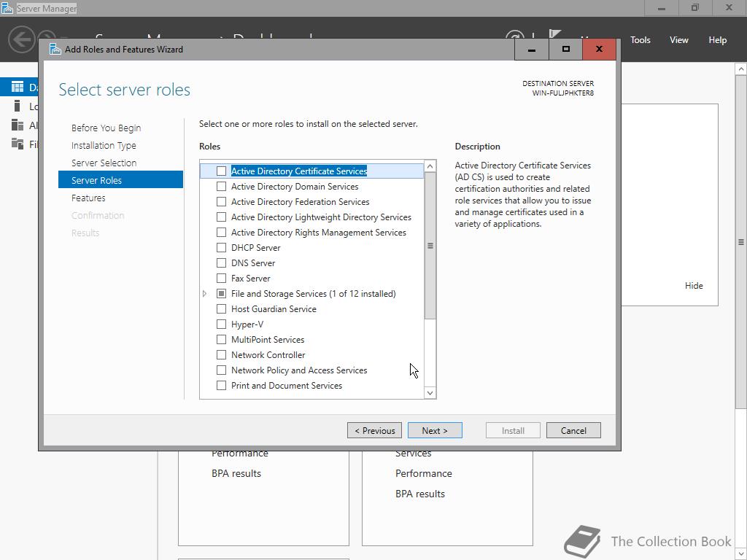Click the Previous button
Viewport: 747px width, 560px height.
(374, 430)
